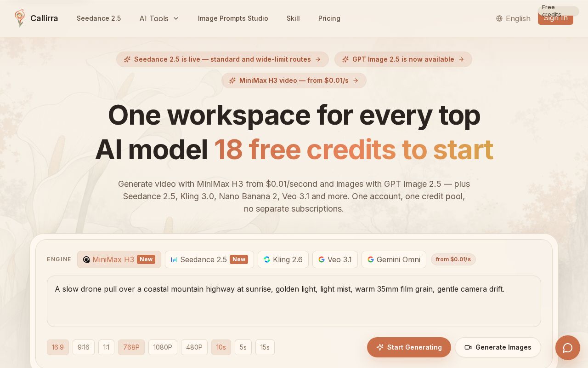Click the MiniMax H3 engine logo icon
The width and height of the screenshot is (588, 368).
[x=86, y=259]
